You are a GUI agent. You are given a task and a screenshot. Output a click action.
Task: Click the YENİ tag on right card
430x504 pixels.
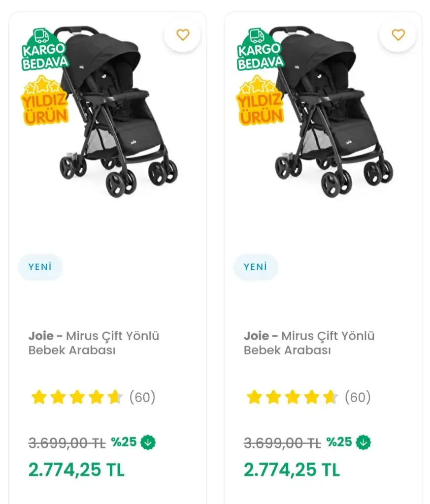click(x=255, y=267)
